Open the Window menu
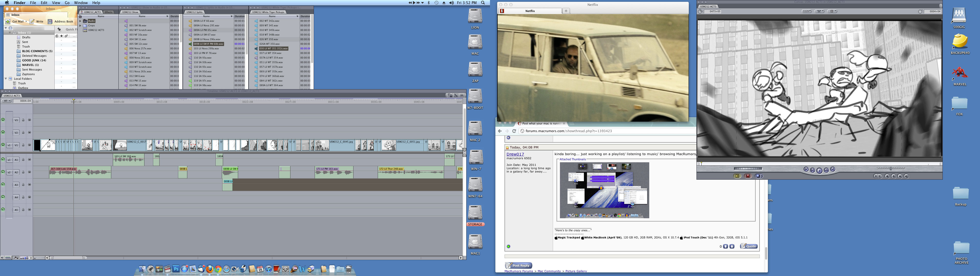 (x=81, y=3)
